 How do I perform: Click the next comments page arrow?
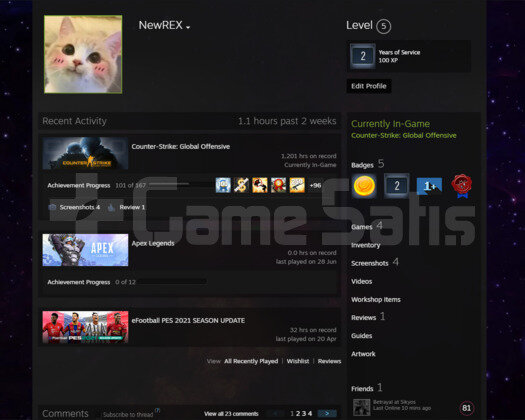(327, 414)
